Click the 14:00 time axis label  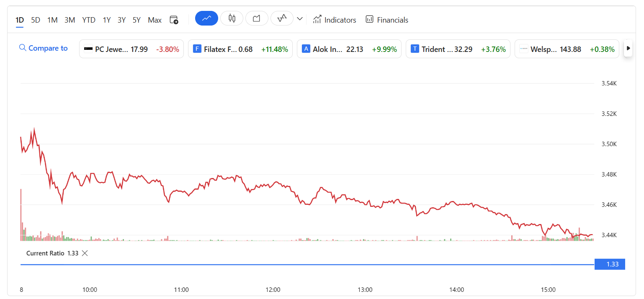pos(457,289)
